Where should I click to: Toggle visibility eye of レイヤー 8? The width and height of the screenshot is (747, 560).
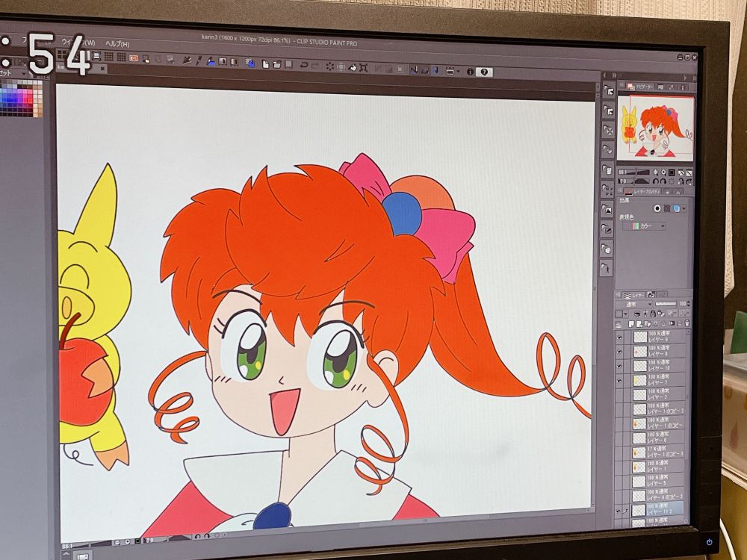coord(619,352)
